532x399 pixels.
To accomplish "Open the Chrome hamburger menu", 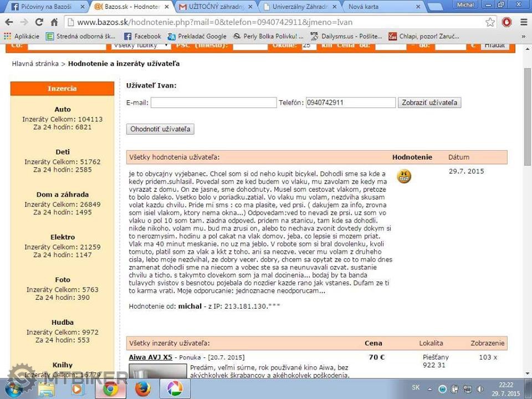I will (x=523, y=23).
